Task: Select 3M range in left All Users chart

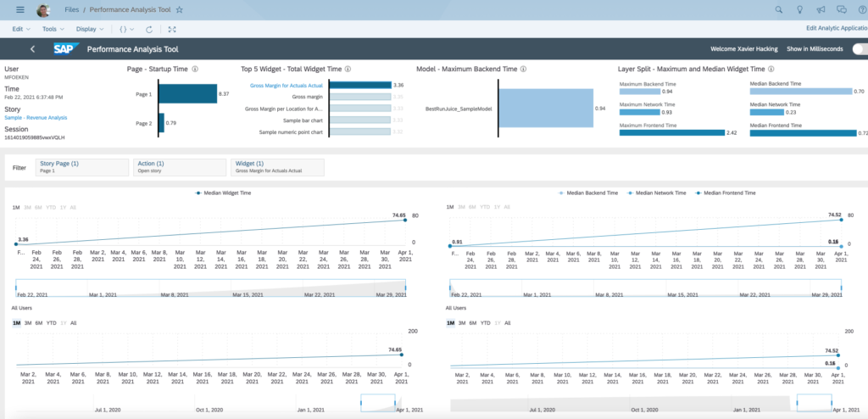Action: [28, 322]
